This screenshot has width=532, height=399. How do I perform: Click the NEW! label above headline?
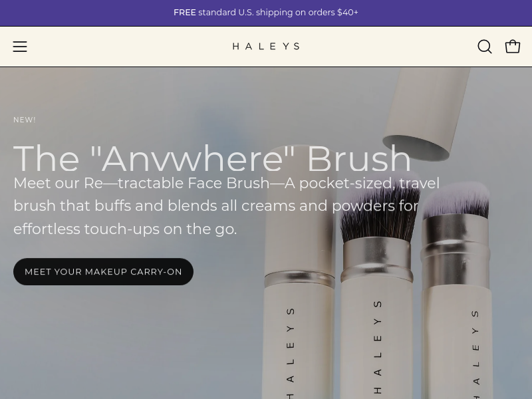pyautogui.click(x=25, y=120)
